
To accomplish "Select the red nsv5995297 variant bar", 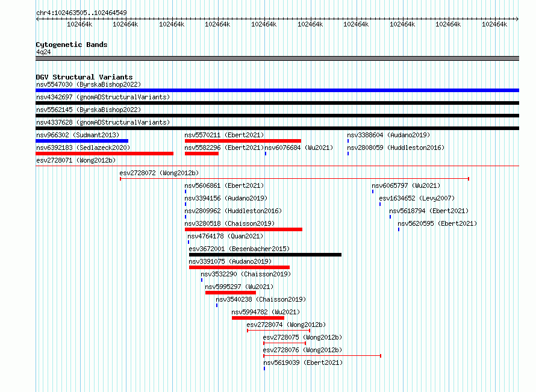I will (x=231, y=293).
